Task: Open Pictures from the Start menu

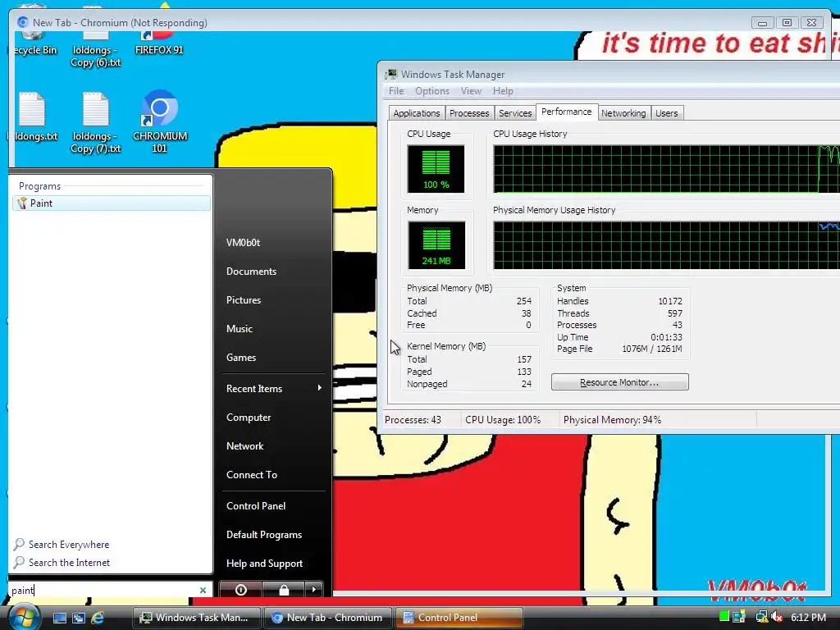Action: 243,300
